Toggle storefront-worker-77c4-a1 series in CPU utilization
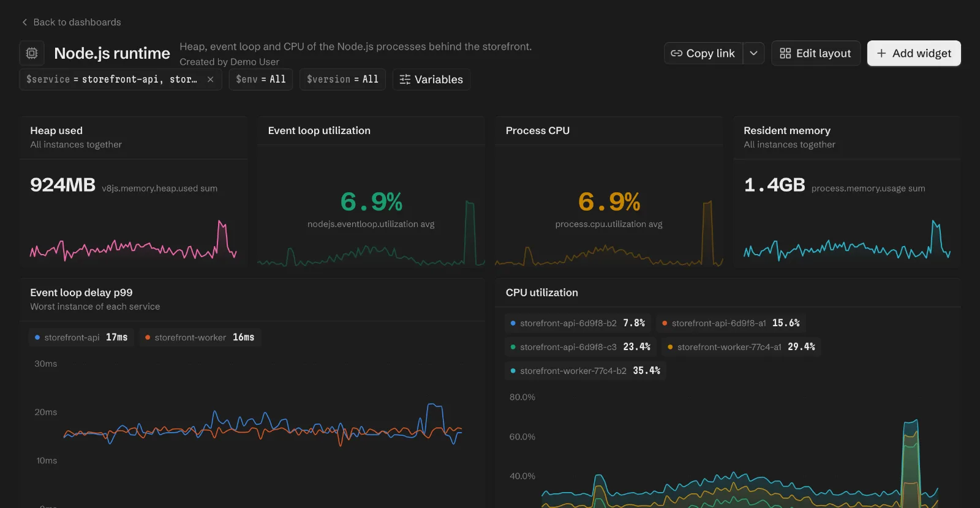This screenshot has width=980, height=508. pyautogui.click(x=741, y=347)
